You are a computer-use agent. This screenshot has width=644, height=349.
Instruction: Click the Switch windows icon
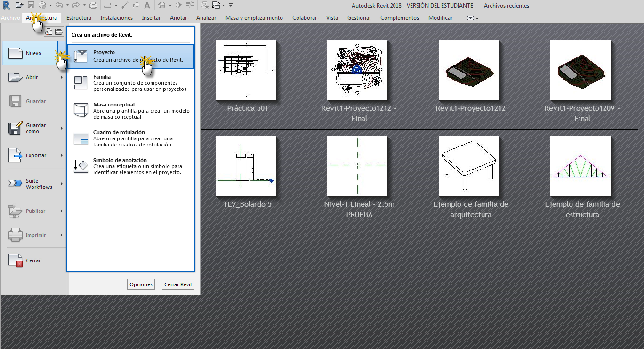click(x=216, y=5)
